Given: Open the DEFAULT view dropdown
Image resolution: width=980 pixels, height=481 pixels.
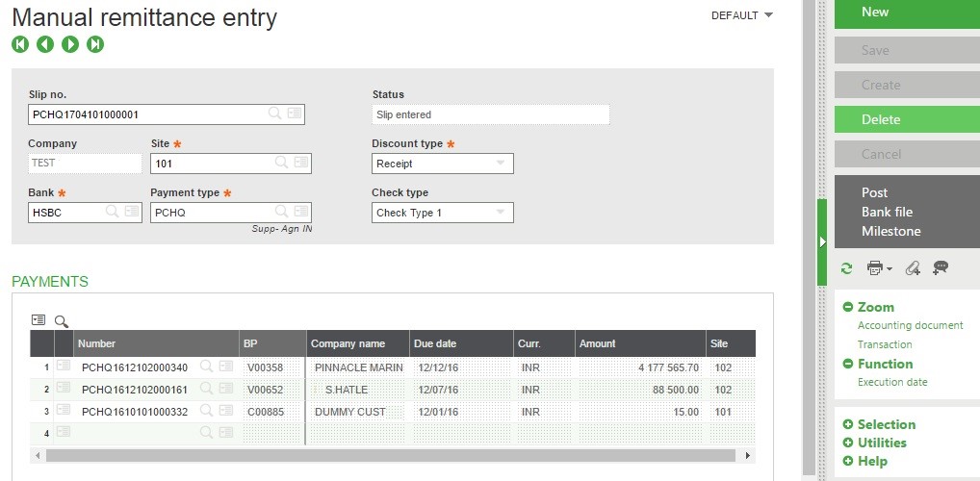Looking at the screenshot, I should click(x=742, y=15).
